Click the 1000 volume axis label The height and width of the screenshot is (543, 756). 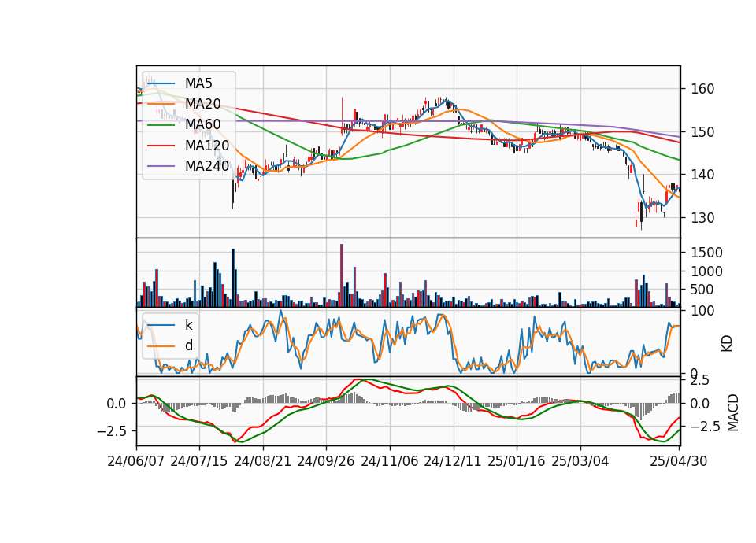[x=707, y=271]
